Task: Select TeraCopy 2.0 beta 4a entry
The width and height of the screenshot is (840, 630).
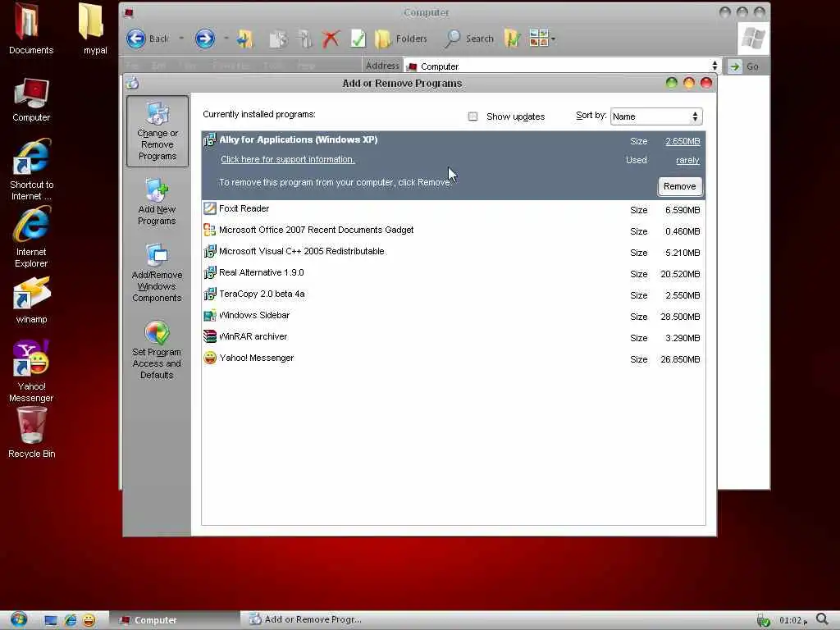Action: pos(453,295)
